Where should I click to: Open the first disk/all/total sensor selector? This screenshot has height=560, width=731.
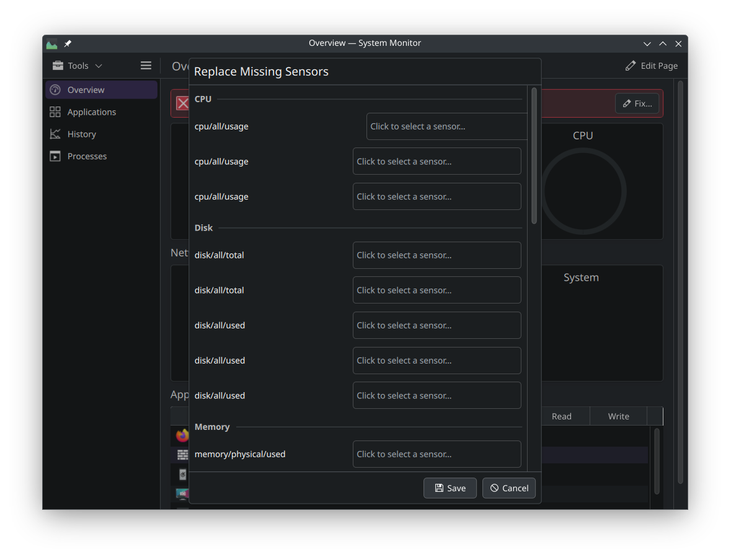point(436,255)
